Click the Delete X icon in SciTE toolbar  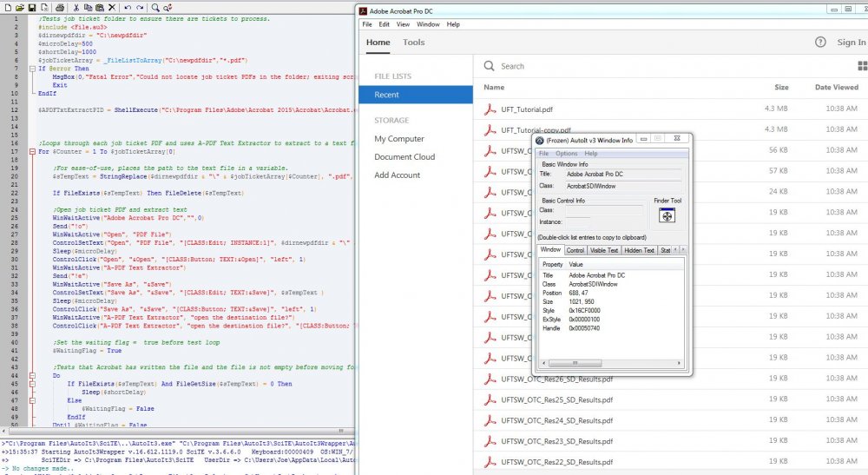pos(112,7)
